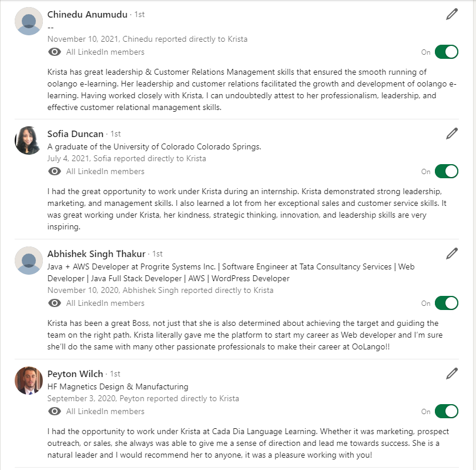
Task: Click Sofia Duncan's profile photo
Action: (x=28, y=141)
